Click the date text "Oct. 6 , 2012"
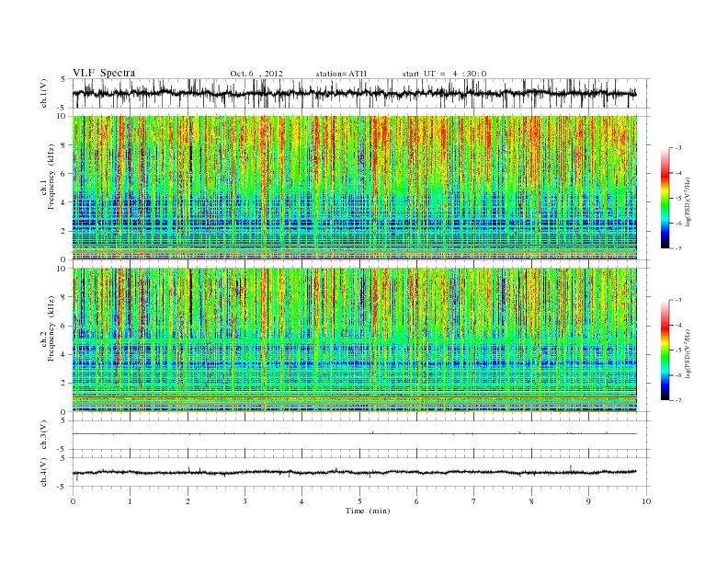728x563 pixels. (256, 74)
